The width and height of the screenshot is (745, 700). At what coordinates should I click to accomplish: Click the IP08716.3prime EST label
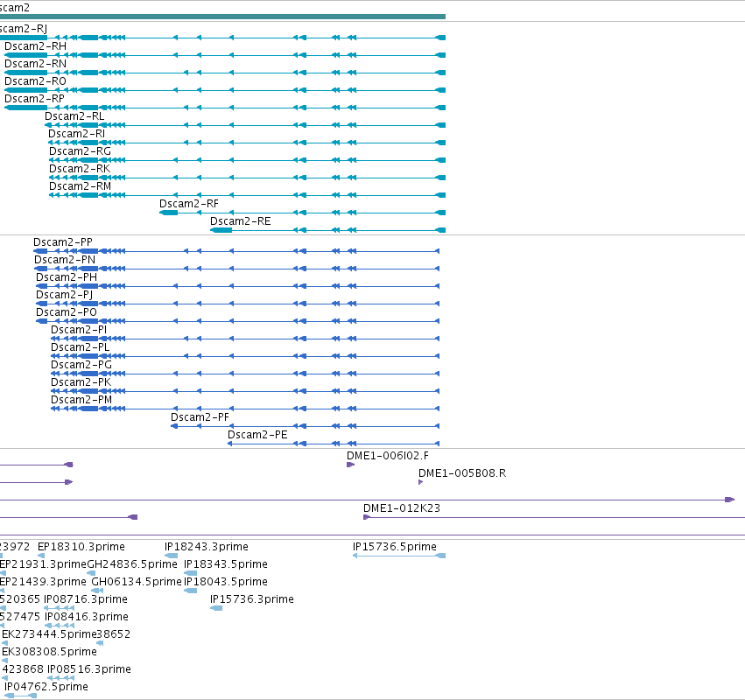86,599
